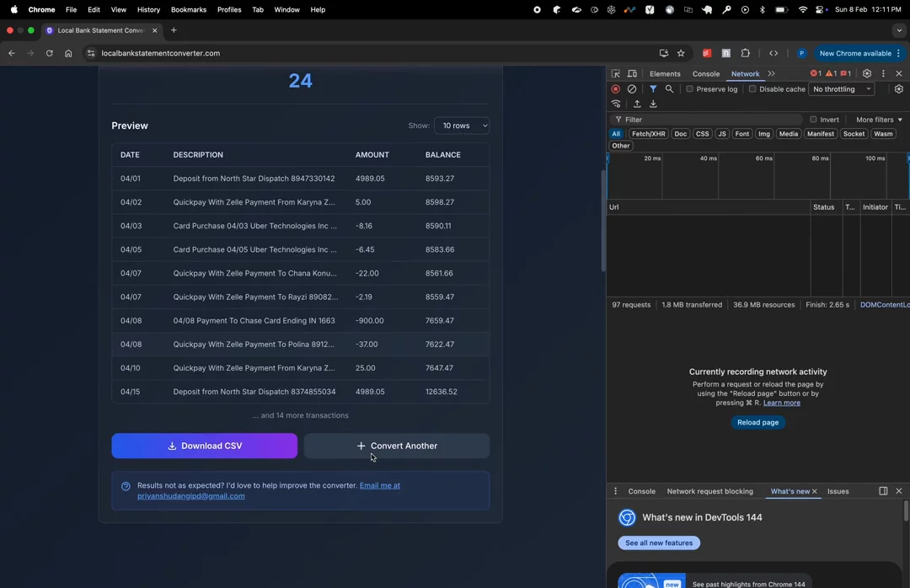This screenshot has width=910, height=588.
Task: Expand the More filters menu
Action: pos(879,120)
